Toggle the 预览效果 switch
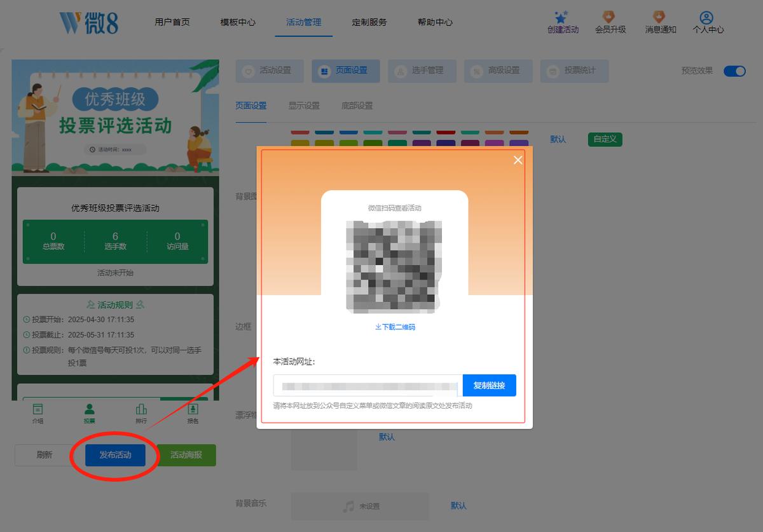Viewport: 763px width, 532px height. tap(734, 71)
